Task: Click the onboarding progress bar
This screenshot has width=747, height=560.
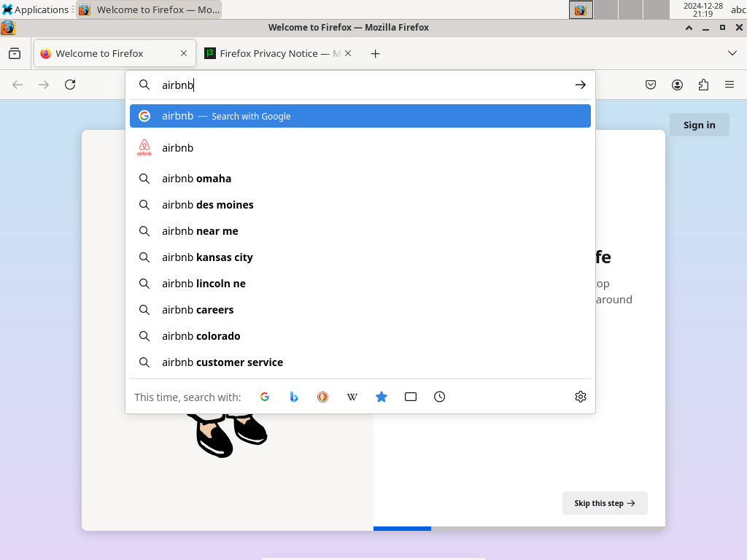Action: [x=519, y=529]
